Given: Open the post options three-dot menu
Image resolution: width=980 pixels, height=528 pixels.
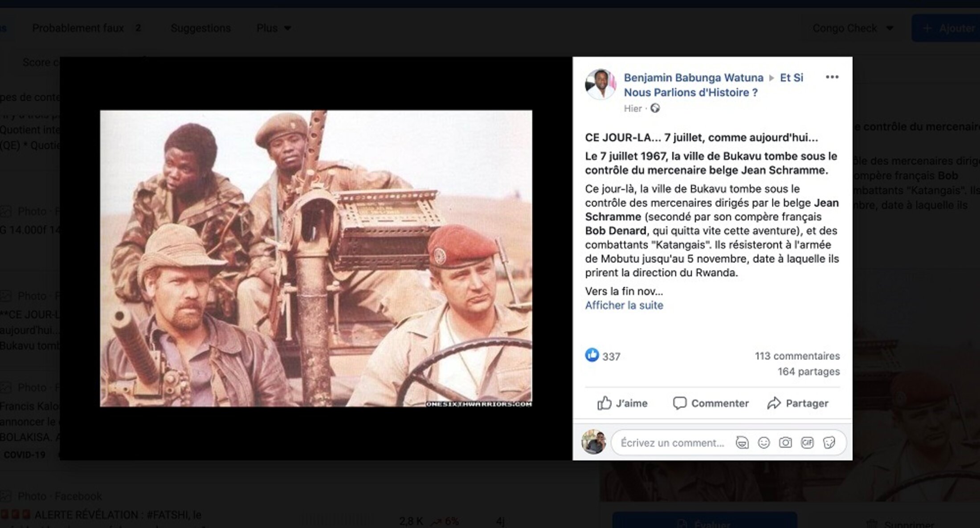Looking at the screenshot, I should pyautogui.click(x=832, y=77).
